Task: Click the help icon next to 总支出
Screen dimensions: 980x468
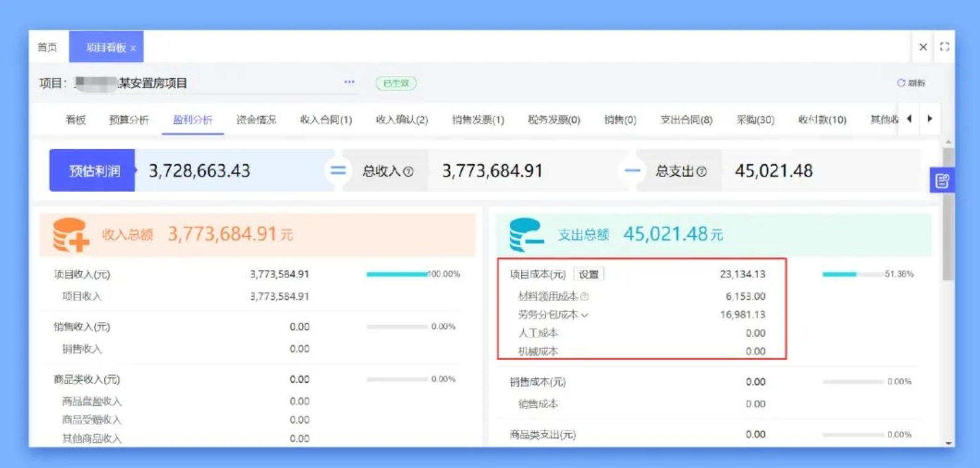Action: tap(701, 171)
